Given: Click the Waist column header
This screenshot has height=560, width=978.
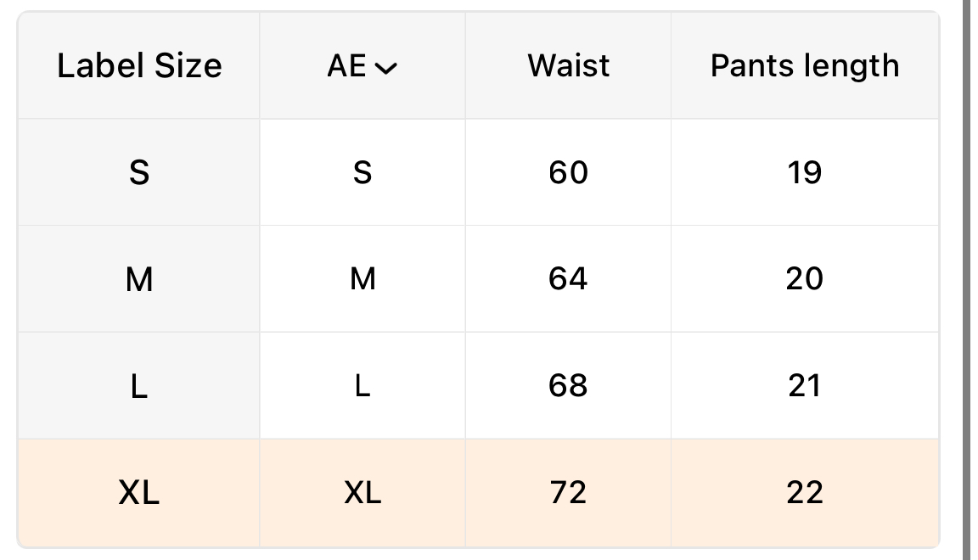Looking at the screenshot, I should point(568,66).
